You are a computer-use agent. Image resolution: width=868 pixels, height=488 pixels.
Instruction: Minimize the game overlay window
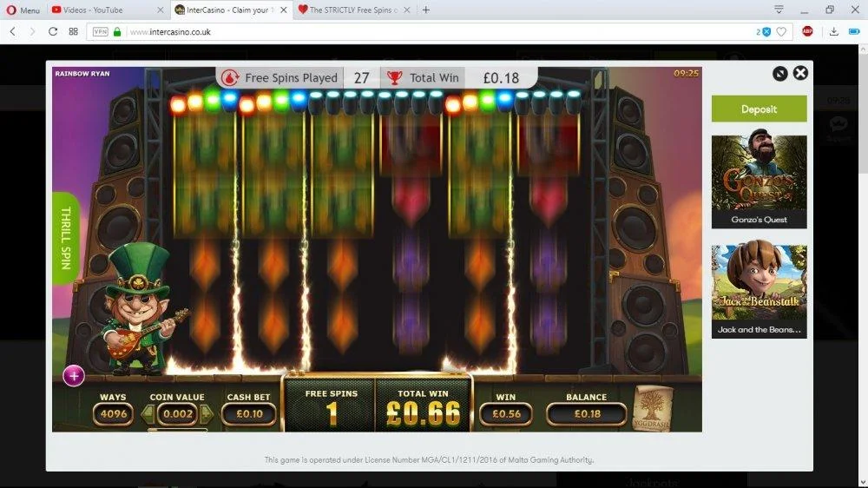click(780, 74)
